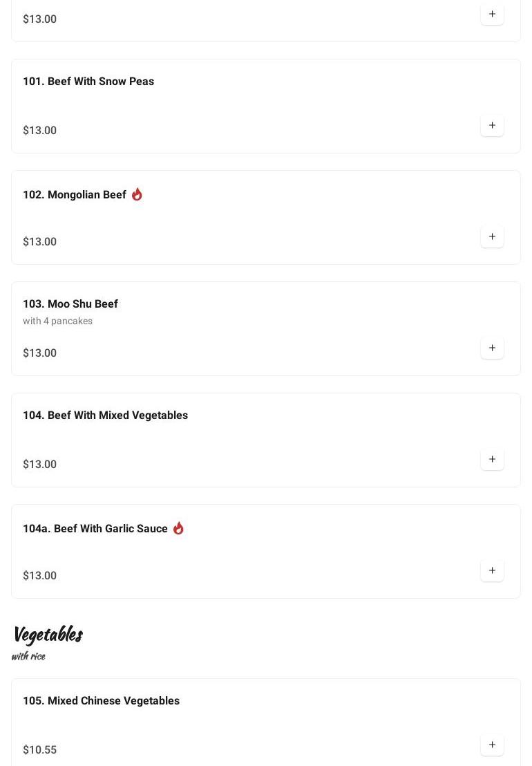Open 105. Mixed Chinese Vegetables item

click(101, 701)
